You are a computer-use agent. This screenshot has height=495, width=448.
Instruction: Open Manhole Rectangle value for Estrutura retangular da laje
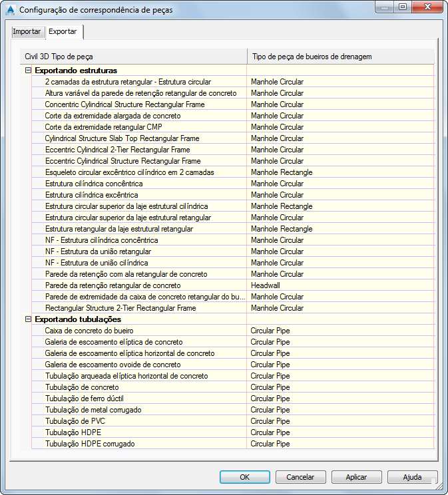[341, 229]
